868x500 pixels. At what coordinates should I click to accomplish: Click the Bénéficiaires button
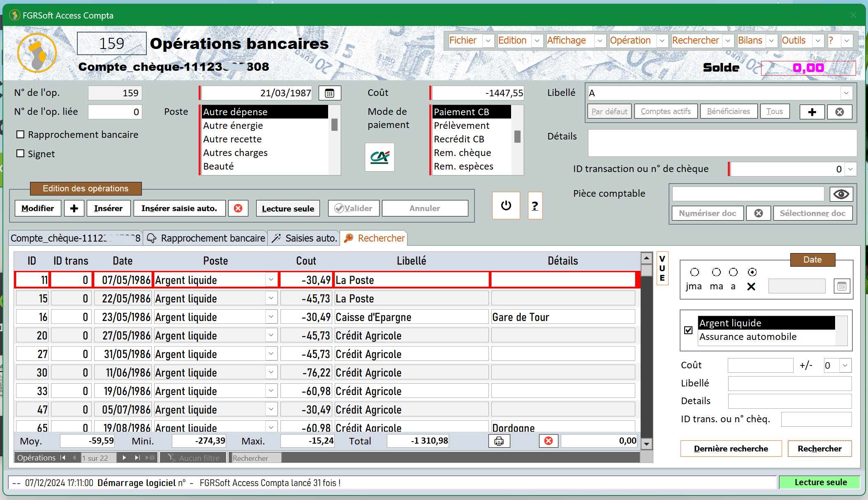pos(729,112)
